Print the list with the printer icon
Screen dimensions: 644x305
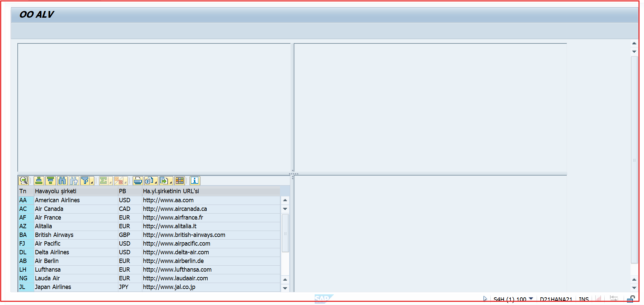pyautogui.click(x=138, y=181)
